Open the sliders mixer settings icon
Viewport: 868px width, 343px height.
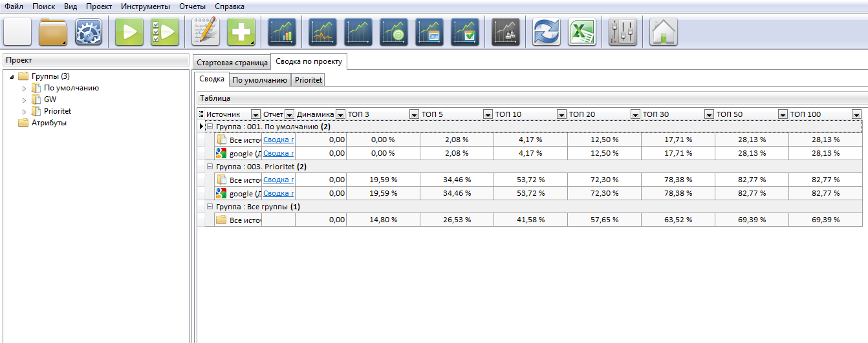(x=623, y=32)
